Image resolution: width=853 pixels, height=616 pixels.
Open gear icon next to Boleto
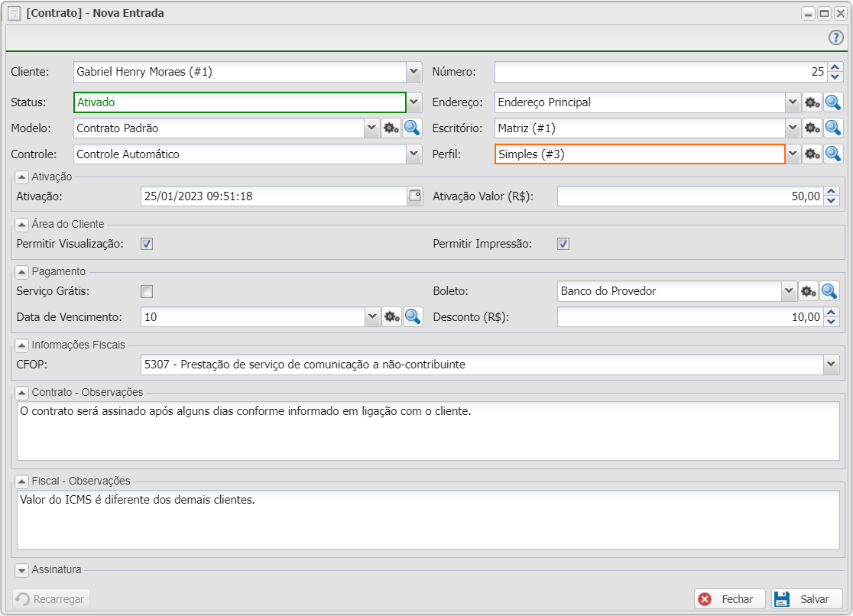point(809,291)
